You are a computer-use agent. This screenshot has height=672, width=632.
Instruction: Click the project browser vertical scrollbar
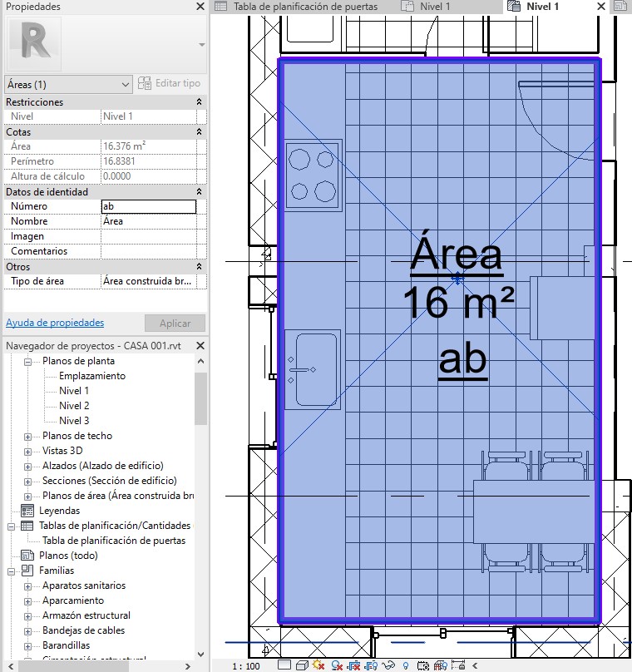coord(200,399)
